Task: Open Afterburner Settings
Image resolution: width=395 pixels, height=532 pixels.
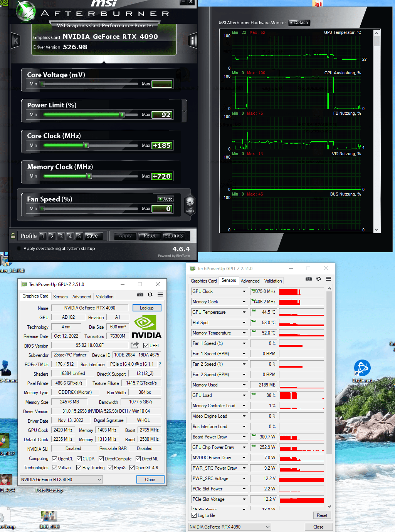Action: point(174,236)
